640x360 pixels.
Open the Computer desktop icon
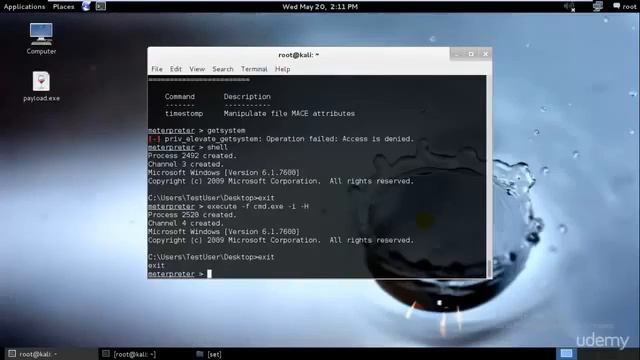click(x=41, y=38)
